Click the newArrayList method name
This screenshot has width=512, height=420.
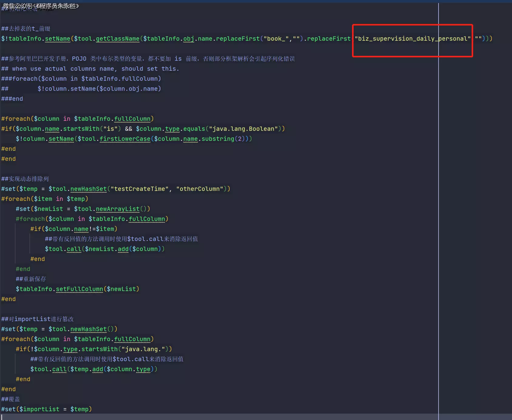tap(118, 209)
